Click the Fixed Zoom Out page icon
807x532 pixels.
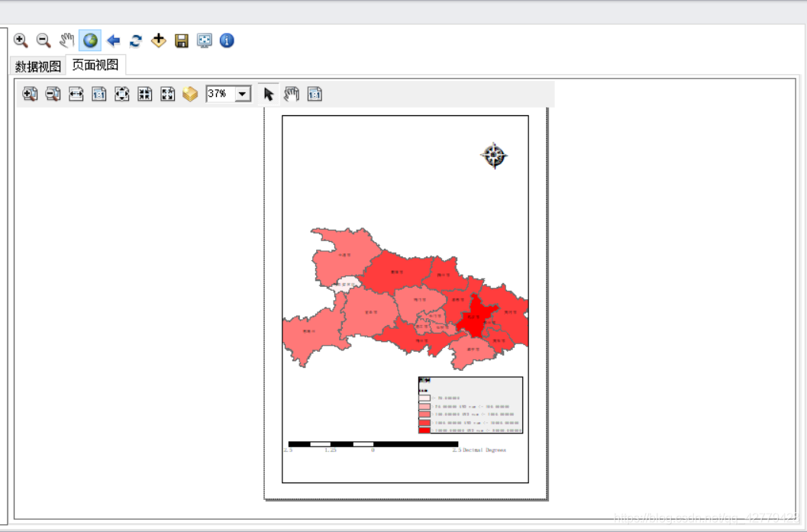pos(144,94)
